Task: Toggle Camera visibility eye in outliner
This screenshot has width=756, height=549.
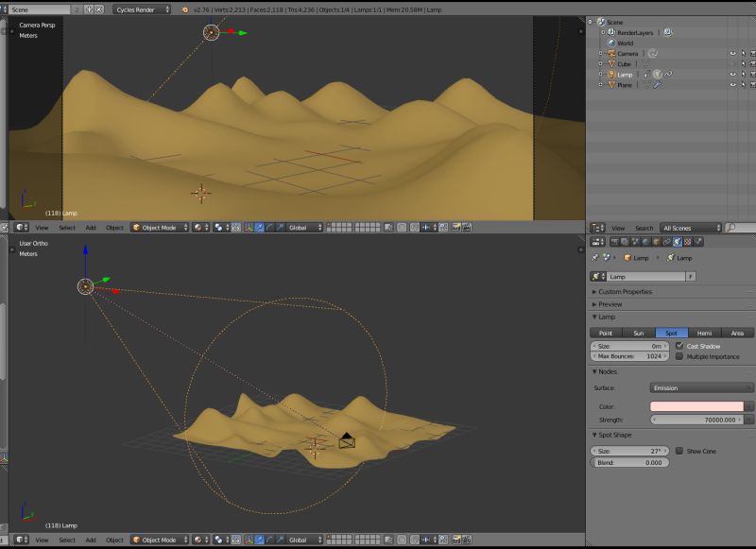Action: (733, 54)
